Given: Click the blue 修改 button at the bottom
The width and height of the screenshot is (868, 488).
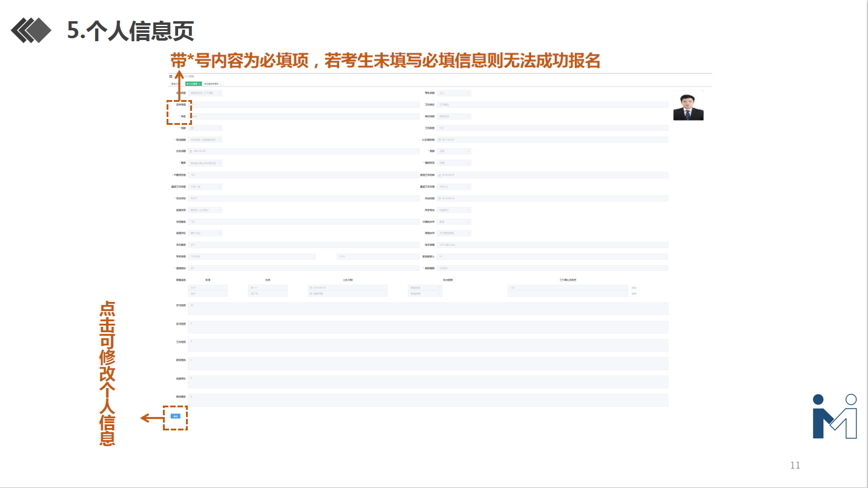Looking at the screenshot, I should click(x=175, y=416).
